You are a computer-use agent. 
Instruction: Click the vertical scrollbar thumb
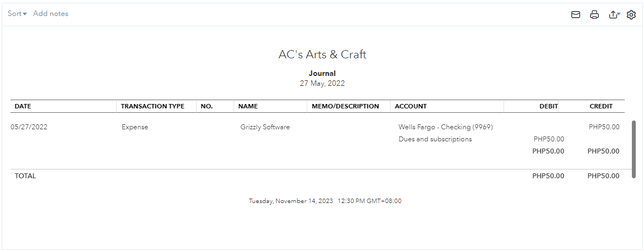point(634,149)
